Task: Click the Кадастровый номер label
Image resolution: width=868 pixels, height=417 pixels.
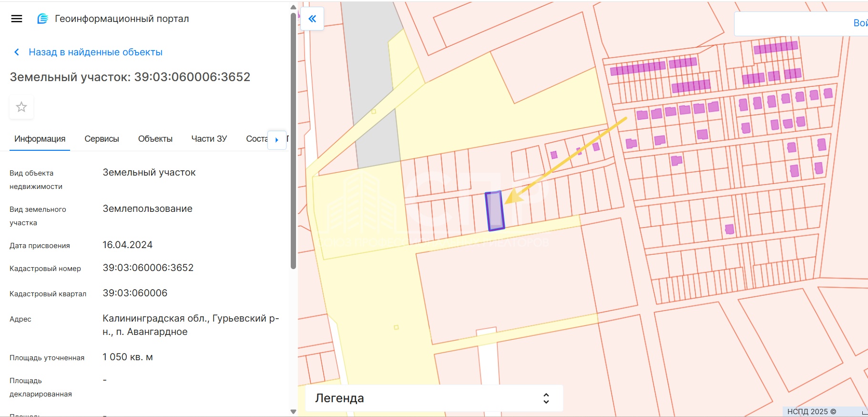Action: 45,269
